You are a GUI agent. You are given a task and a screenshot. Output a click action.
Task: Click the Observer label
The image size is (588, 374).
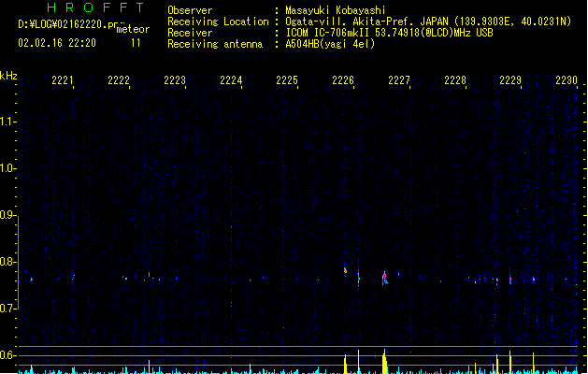click(190, 10)
